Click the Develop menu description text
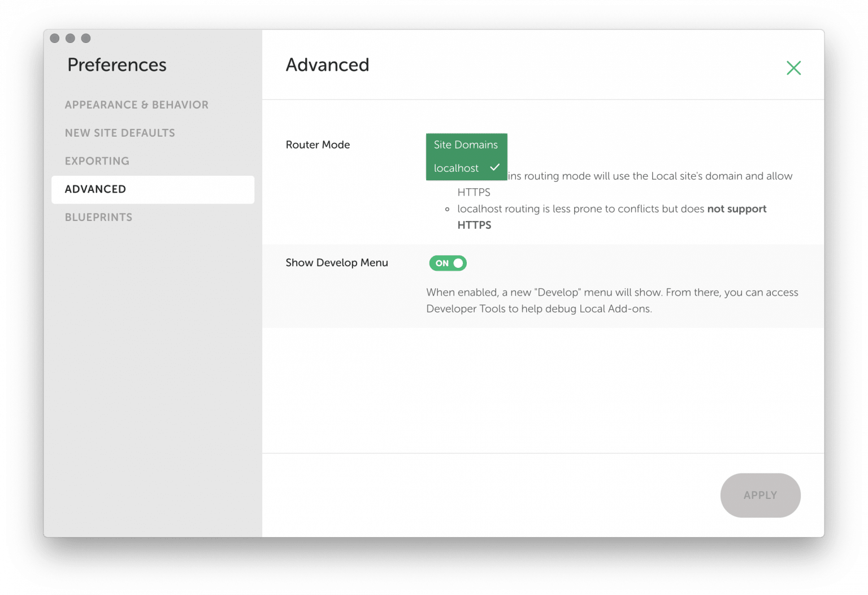Viewport: 868px width, 595px height. coord(611,301)
